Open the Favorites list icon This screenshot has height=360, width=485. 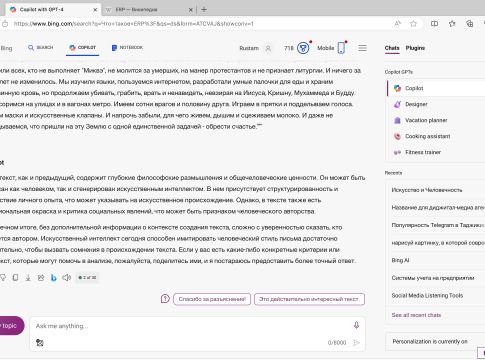tap(452, 24)
